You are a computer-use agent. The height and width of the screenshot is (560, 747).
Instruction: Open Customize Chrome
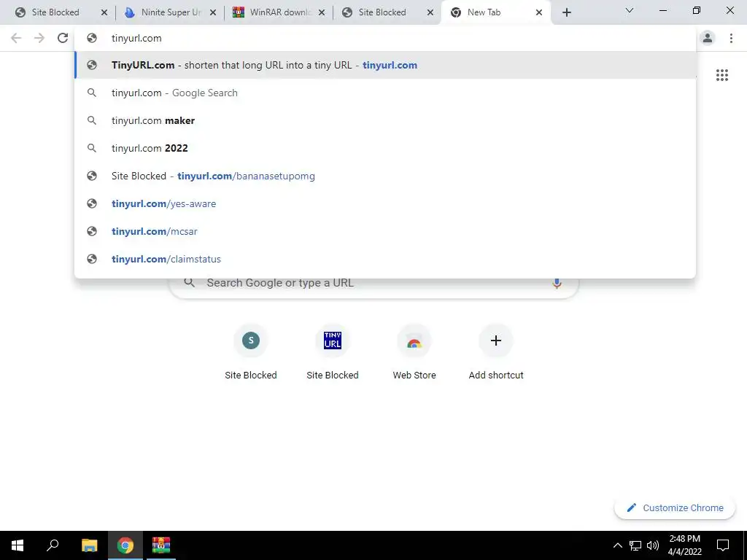[x=675, y=507]
